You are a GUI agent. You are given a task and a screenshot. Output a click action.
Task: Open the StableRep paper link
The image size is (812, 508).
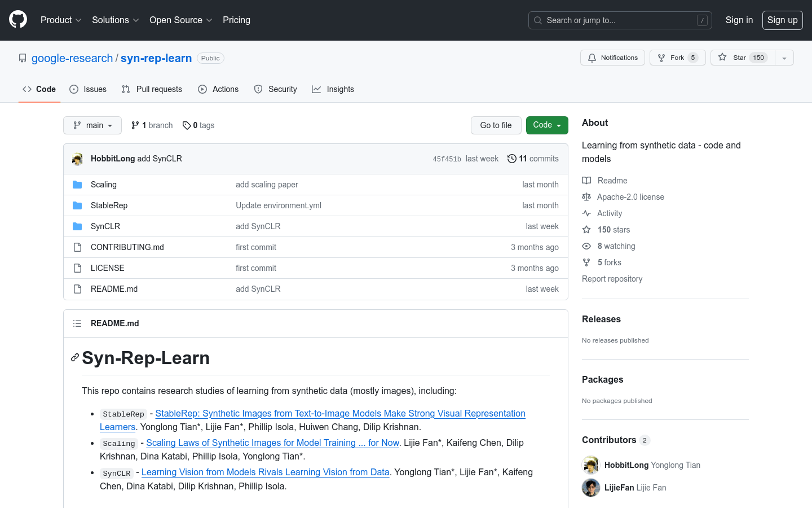pos(312,420)
